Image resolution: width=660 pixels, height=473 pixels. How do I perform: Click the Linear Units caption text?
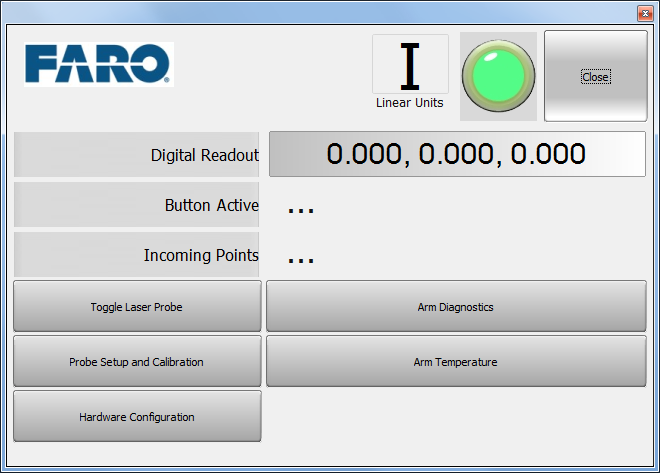409,102
